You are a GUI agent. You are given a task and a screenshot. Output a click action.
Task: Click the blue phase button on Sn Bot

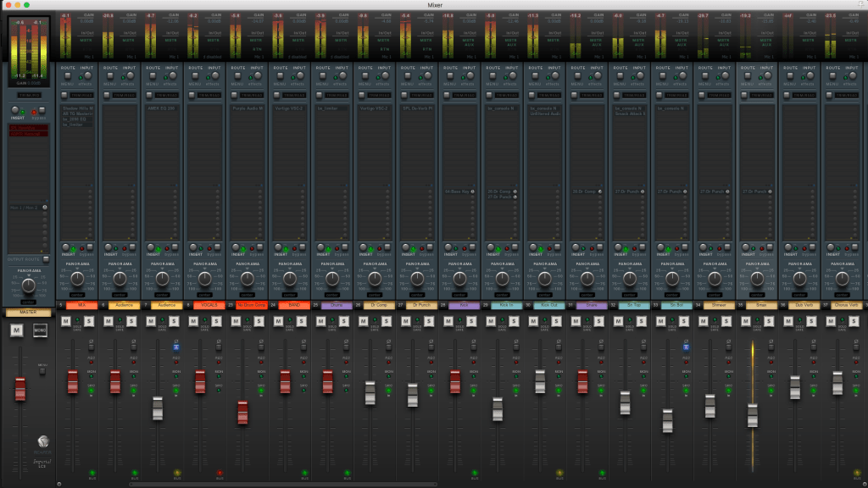point(686,347)
